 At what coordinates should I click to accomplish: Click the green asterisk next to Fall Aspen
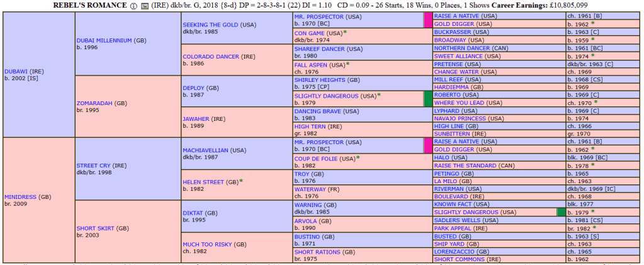(x=346, y=64)
